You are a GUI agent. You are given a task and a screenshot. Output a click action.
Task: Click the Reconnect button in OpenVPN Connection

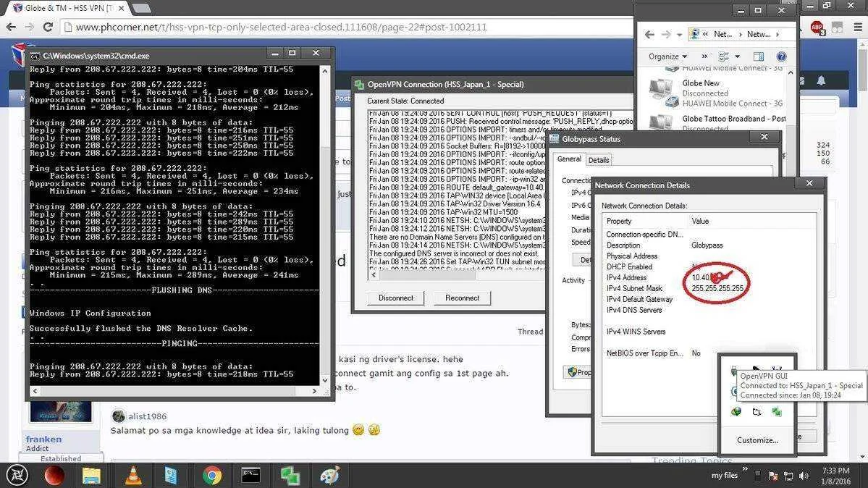462,298
